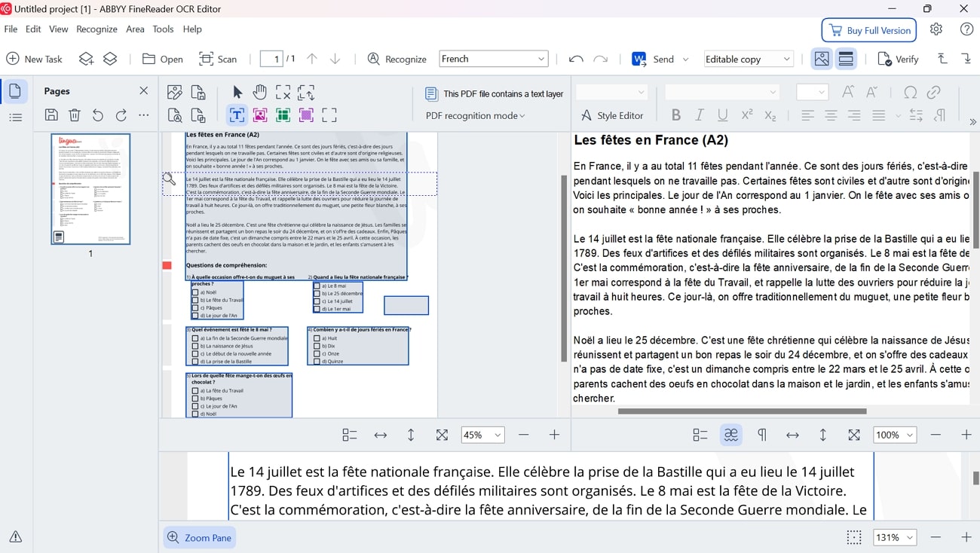Screen dimensions: 980x553
Task: Open the View menu
Action: click(59, 29)
